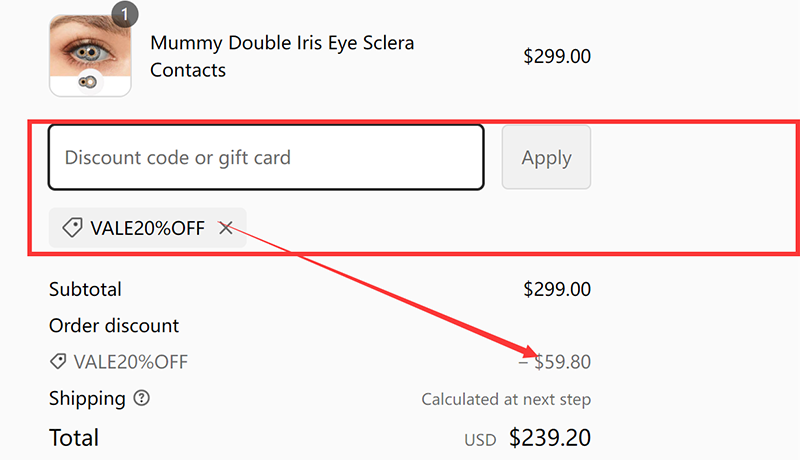Click the Calculated at next step text
This screenshot has width=800, height=460.
pos(506,399)
